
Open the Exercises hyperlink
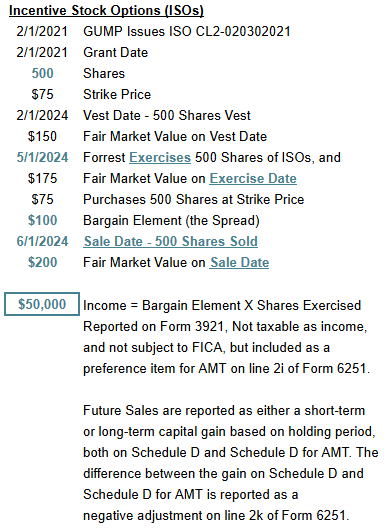tap(160, 158)
